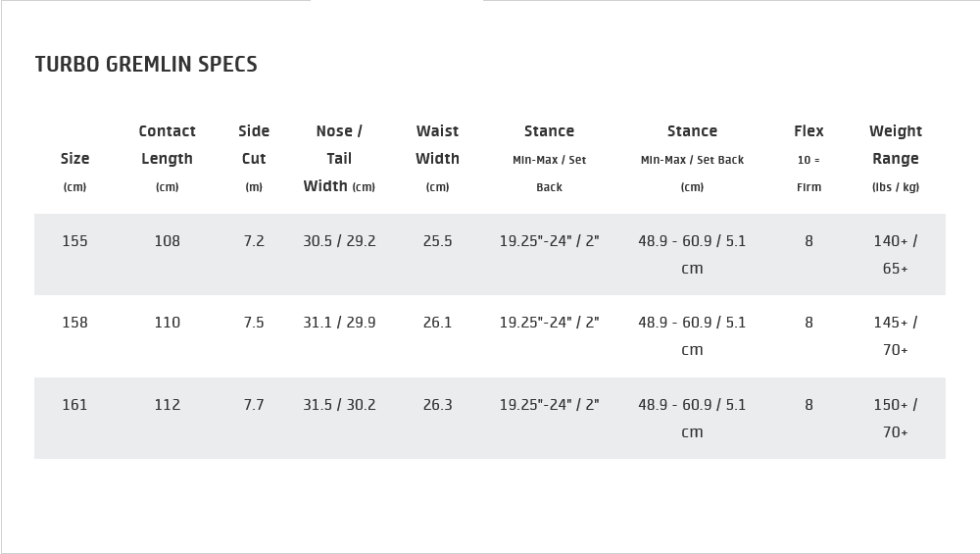The width and height of the screenshot is (980, 554).
Task: Click waist width value 26.1
Action: pos(437,323)
